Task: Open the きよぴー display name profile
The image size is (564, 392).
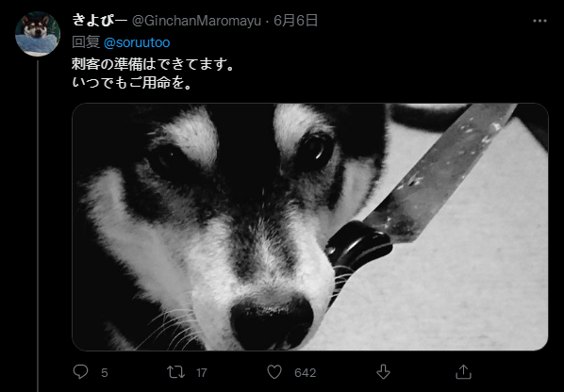Action: [100, 21]
